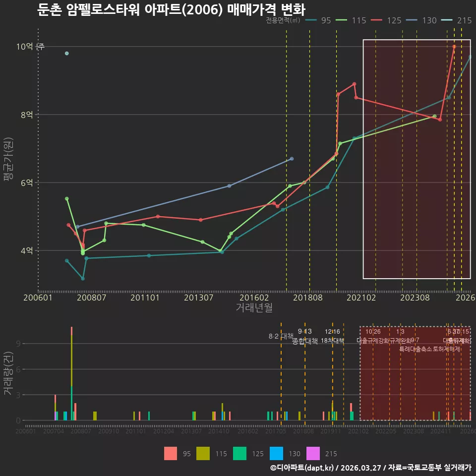Click the 201307 tick label on price chart
The height and width of the screenshot is (476, 476).
click(x=198, y=297)
